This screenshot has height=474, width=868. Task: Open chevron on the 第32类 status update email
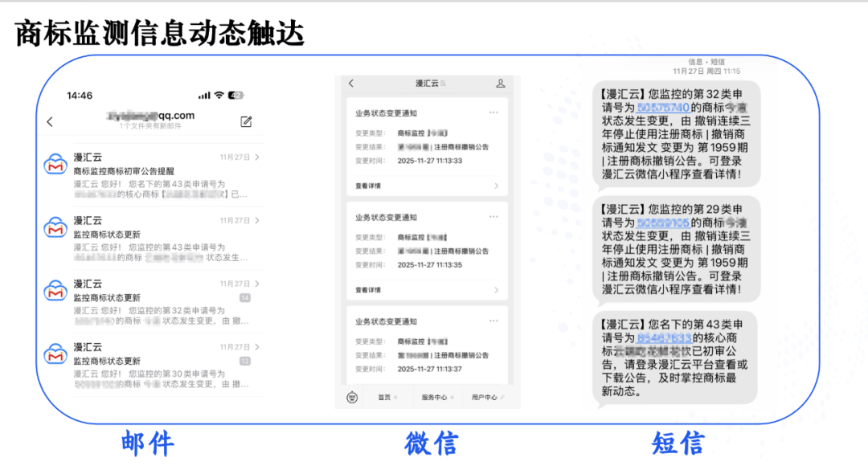tap(257, 284)
